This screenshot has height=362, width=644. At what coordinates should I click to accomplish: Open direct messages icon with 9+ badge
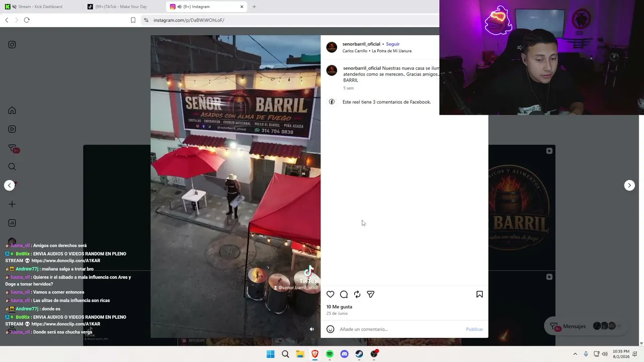coord(13,148)
